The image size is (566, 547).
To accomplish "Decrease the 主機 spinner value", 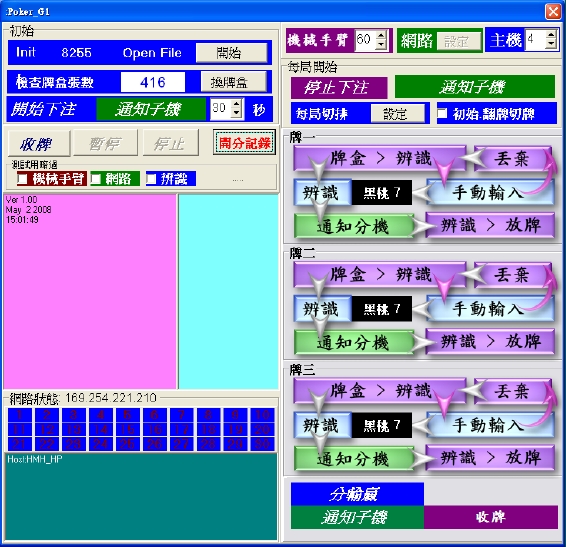I will point(551,44).
